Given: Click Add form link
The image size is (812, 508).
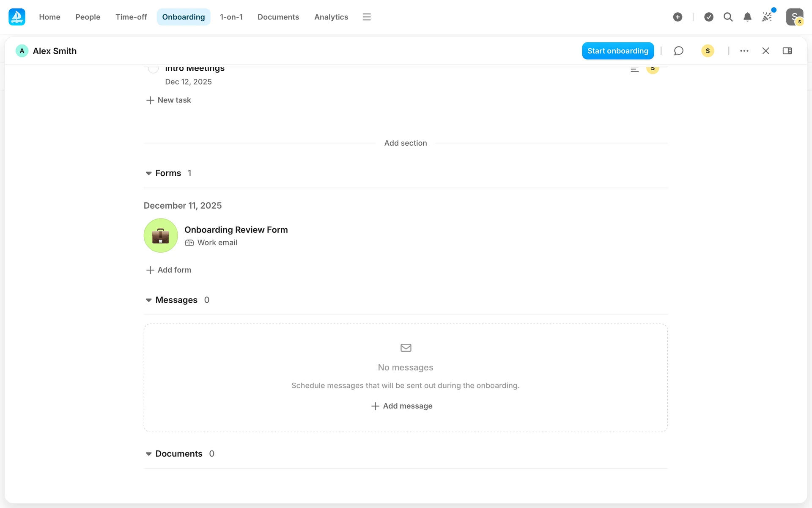Looking at the screenshot, I should pyautogui.click(x=169, y=270).
